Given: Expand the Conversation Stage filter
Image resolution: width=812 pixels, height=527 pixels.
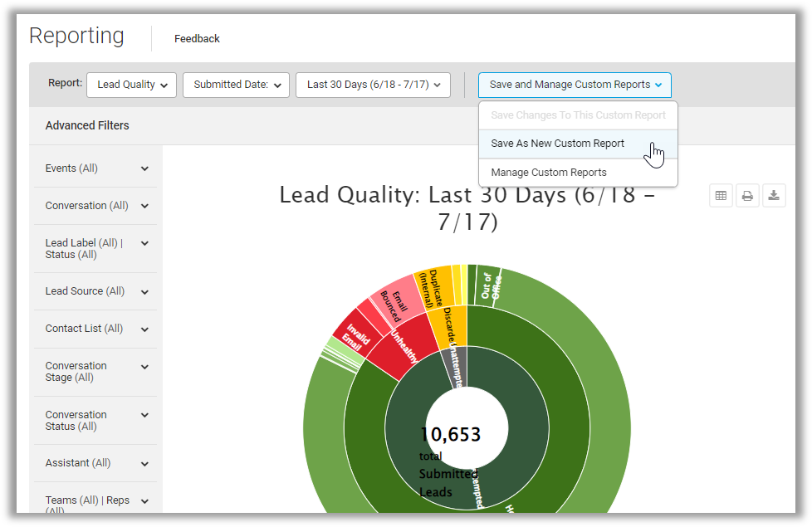Looking at the screenshot, I should click(x=95, y=372).
